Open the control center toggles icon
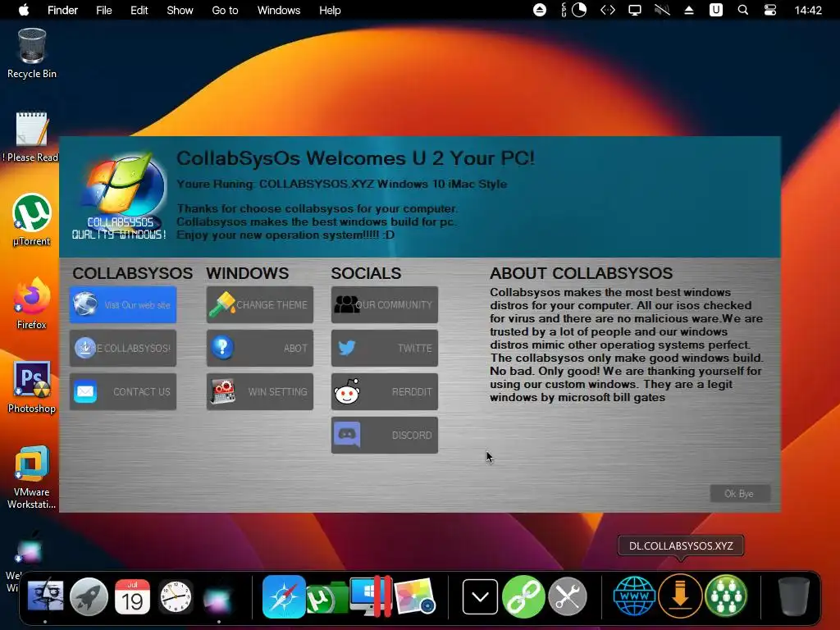This screenshot has height=630, width=840. tap(770, 10)
